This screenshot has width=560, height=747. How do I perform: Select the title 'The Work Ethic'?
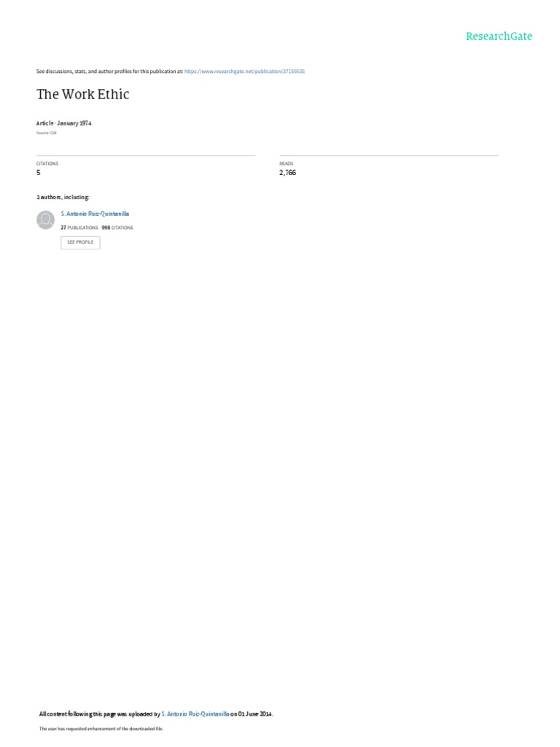point(83,94)
